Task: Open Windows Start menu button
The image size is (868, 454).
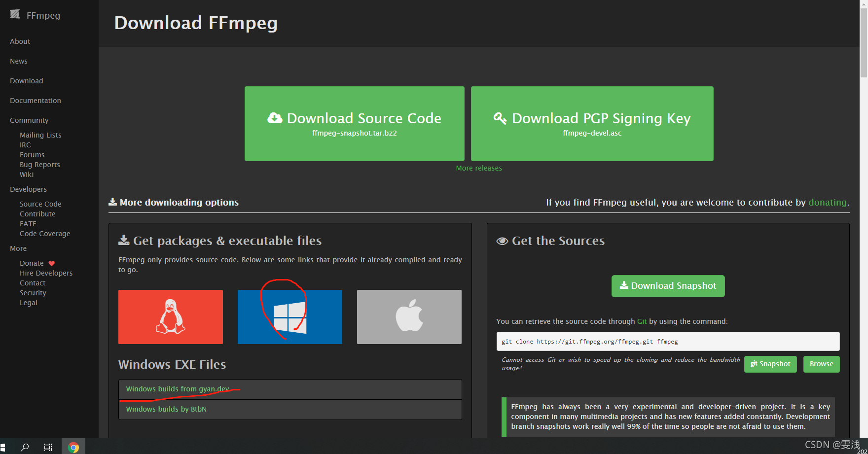Action: point(3,447)
